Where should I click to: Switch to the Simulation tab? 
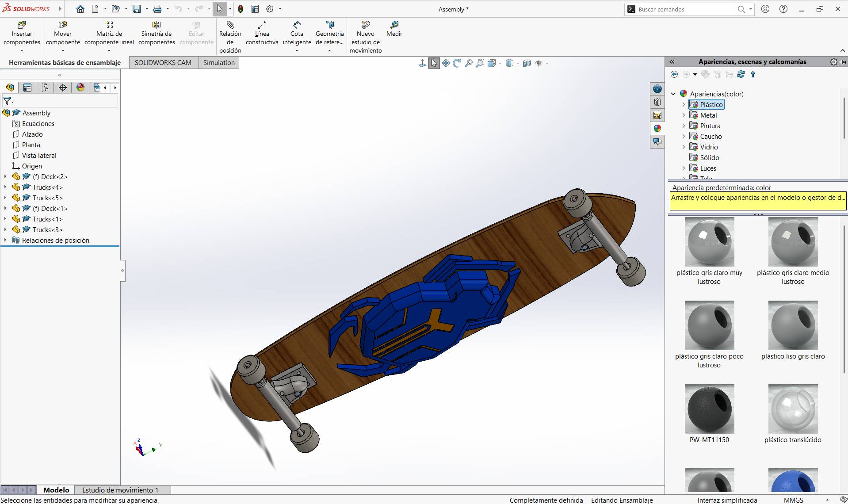coord(218,62)
